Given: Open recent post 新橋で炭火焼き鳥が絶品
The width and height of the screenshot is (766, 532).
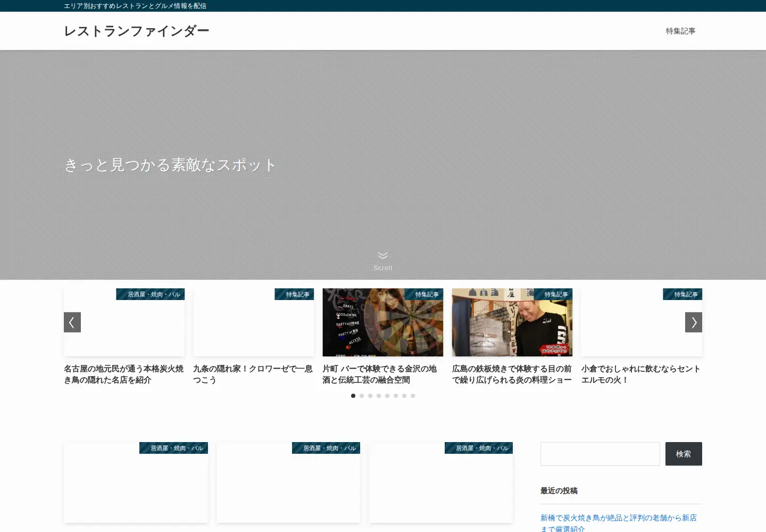Looking at the screenshot, I should [619, 523].
